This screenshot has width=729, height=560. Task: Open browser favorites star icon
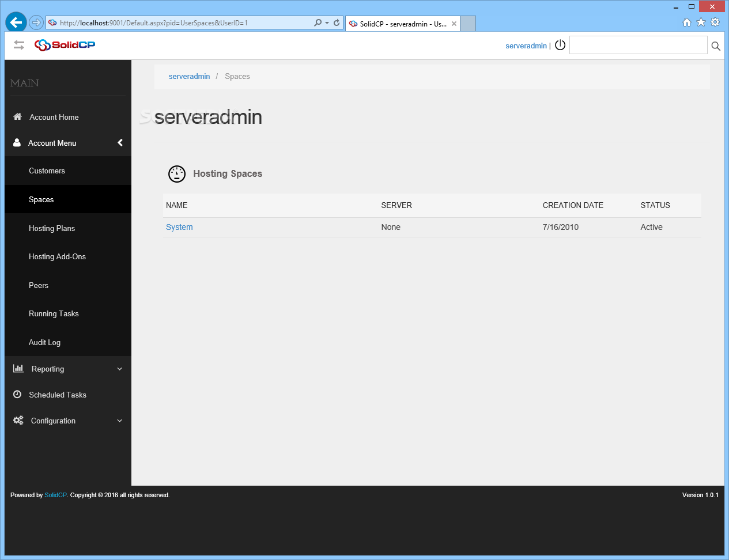pos(701,22)
